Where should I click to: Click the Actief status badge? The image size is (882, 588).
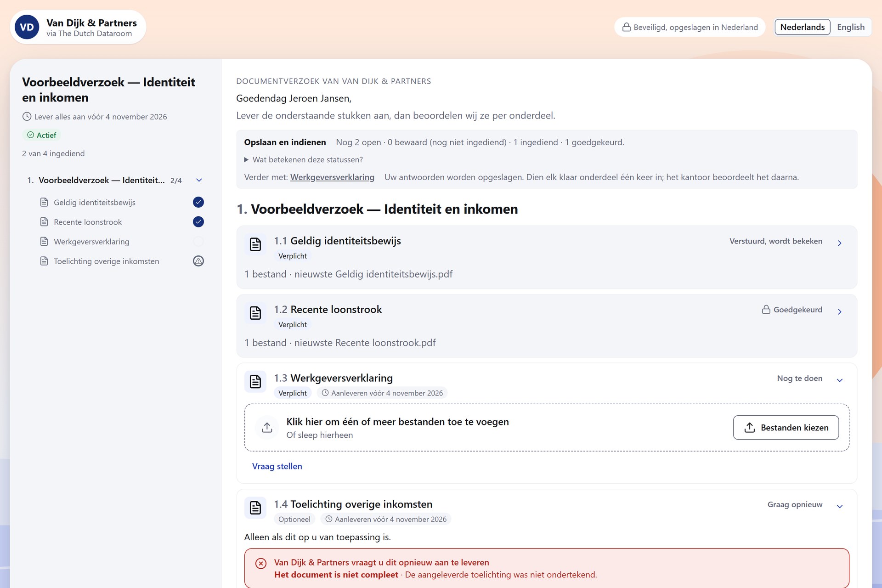42,135
